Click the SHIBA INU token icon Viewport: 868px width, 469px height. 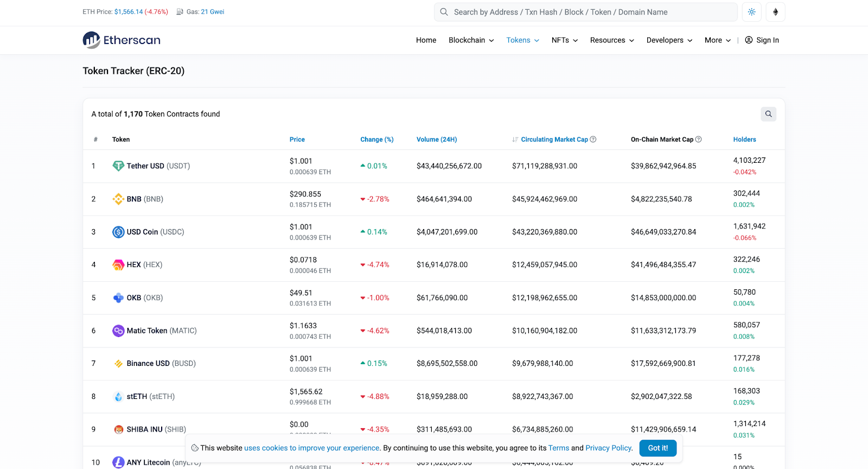point(118,429)
